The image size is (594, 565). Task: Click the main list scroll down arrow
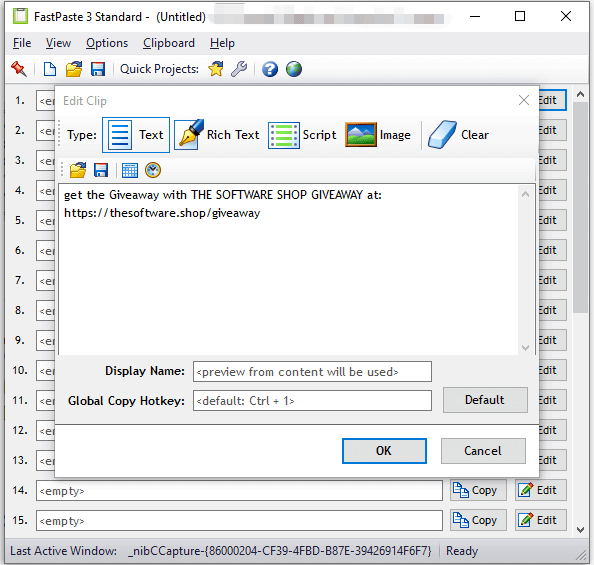tap(580, 529)
